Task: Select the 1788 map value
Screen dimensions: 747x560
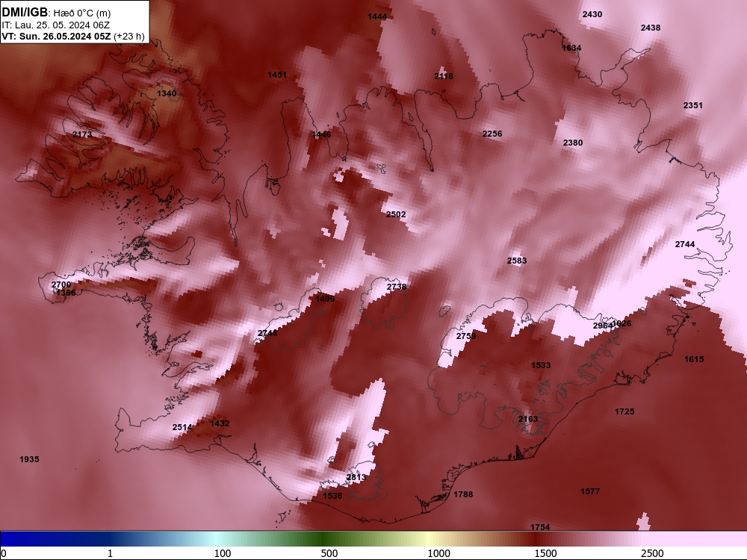Action: point(463,494)
